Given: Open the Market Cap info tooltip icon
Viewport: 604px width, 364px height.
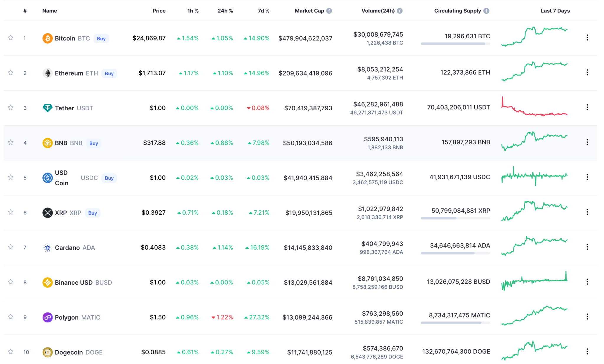Looking at the screenshot, I should (x=329, y=11).
